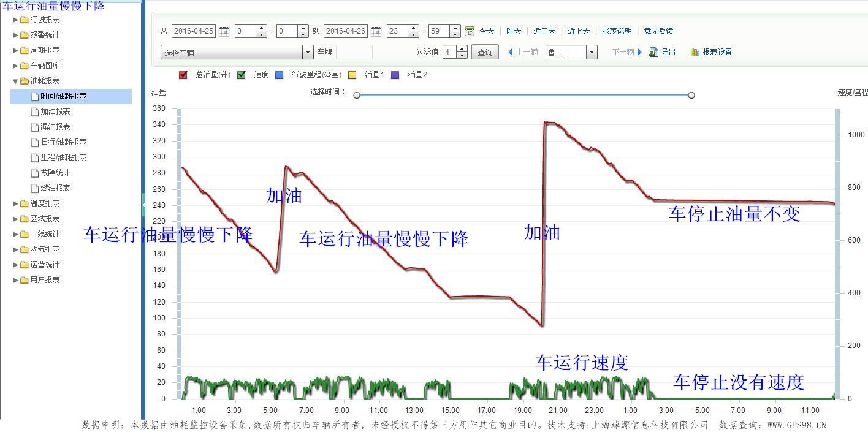
Task: Click the green calendar icon beside 今天
Action: (x=470, y=31)
